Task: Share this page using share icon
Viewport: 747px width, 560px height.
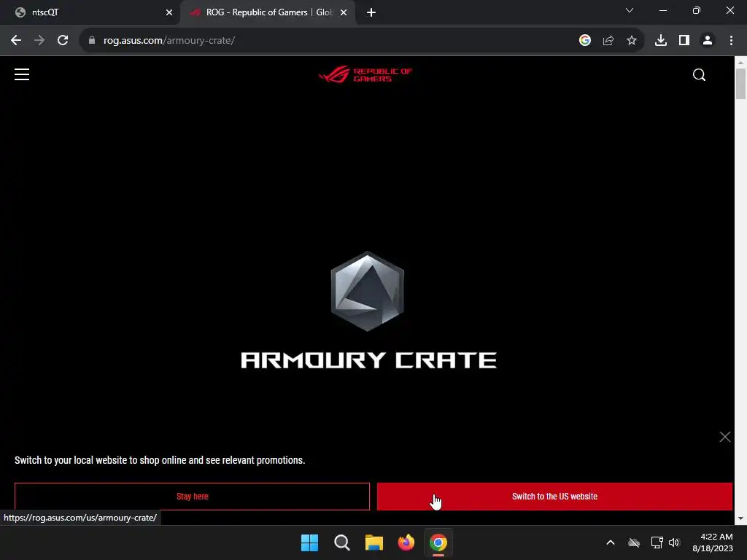Action: pos(608,41)
